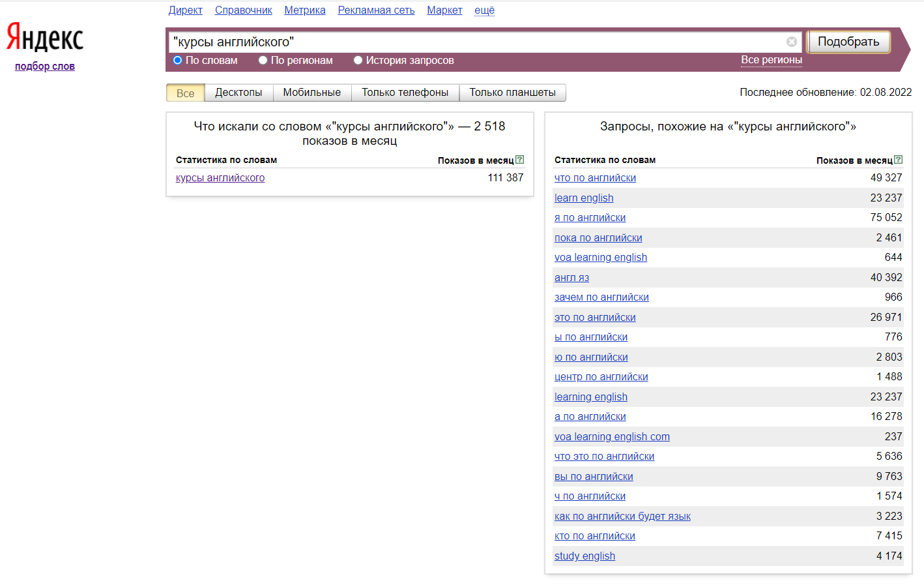Expand the 'ещё' services menu
Image resolution: width=924 pixels, height=585 pixels.
pyautogui.click(x=484, y=10)
